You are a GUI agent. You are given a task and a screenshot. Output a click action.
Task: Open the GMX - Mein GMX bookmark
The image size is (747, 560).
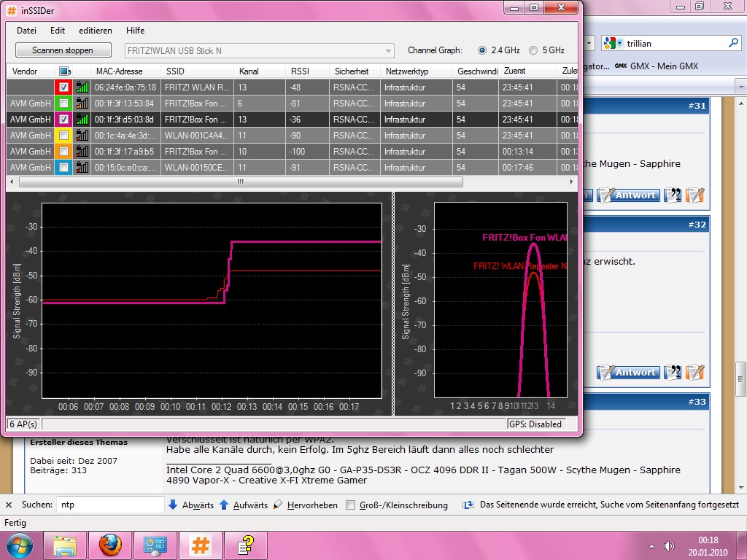click(x=657, y=66)
